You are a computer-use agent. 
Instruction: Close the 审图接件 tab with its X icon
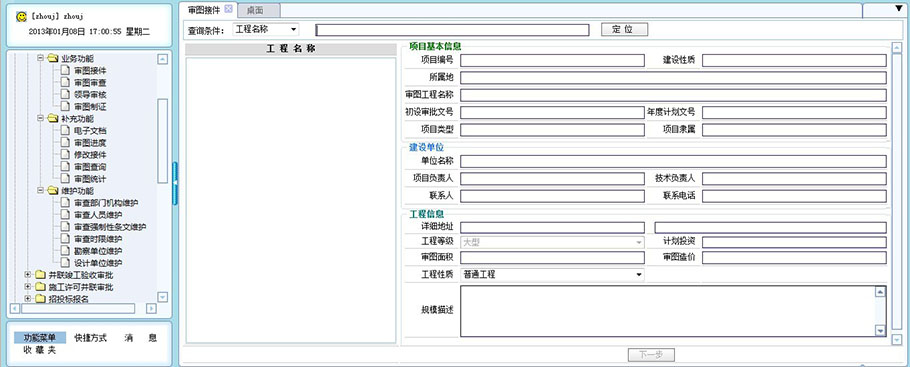228,9
